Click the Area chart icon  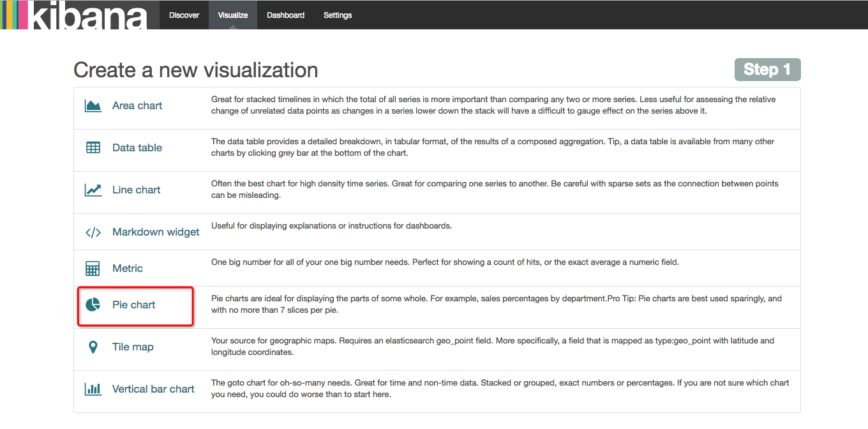click(x=93, y=106)
